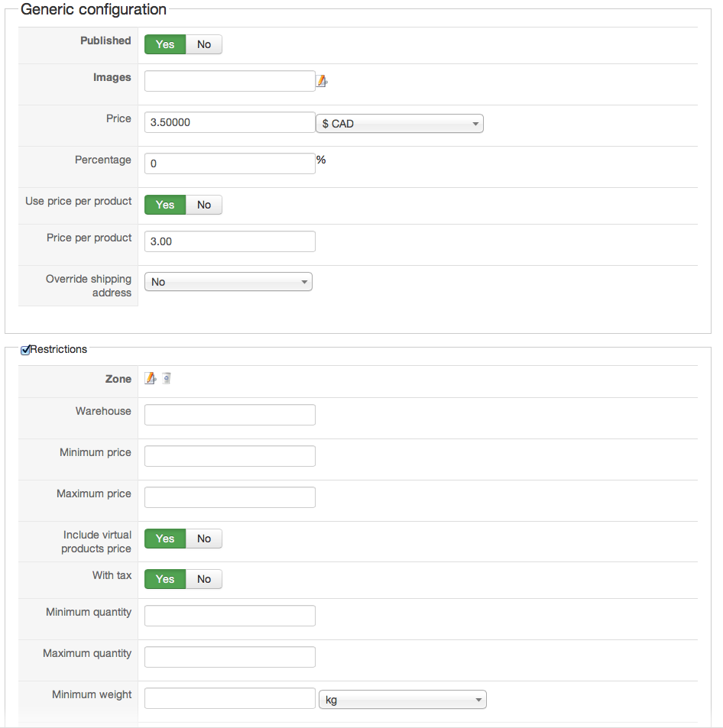Click the Images edit pencil icon
Image resolution: width=723 pixels, height=728 pixels.
point(322,81)
